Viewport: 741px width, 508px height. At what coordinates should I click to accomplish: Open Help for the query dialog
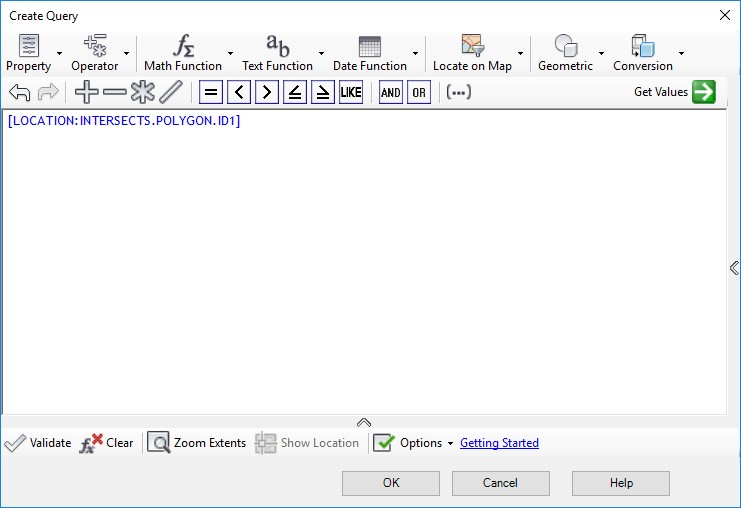click(621, 483)
